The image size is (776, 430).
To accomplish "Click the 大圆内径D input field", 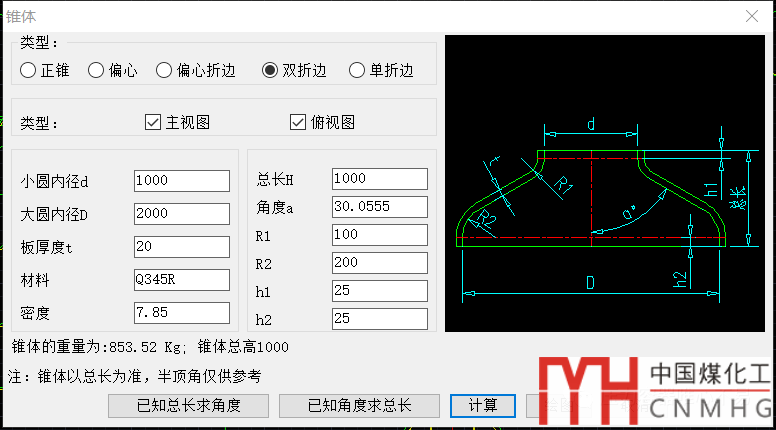I will point(181,213).
